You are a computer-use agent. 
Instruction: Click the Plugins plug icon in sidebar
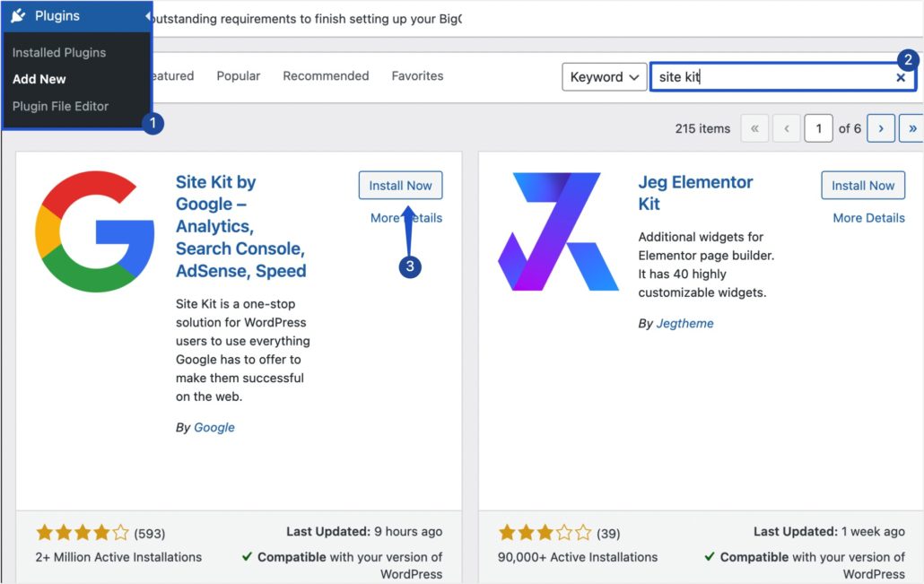coord(18,16)
